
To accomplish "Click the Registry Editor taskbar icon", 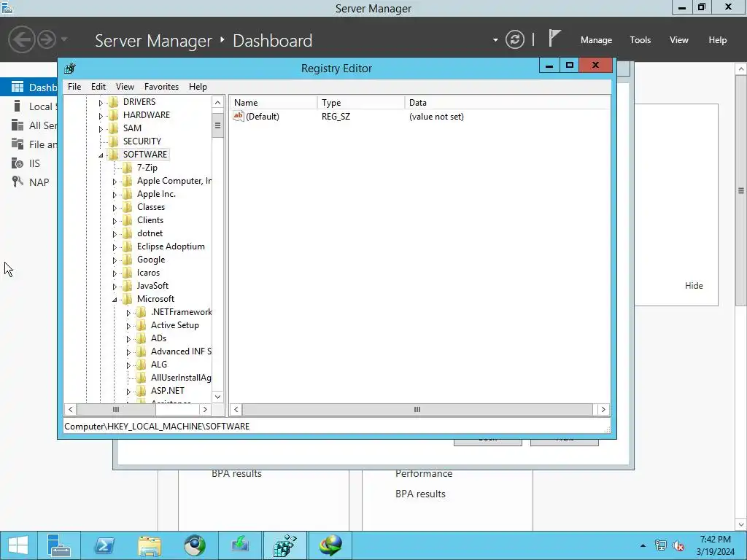I will [x=285, y=545].
